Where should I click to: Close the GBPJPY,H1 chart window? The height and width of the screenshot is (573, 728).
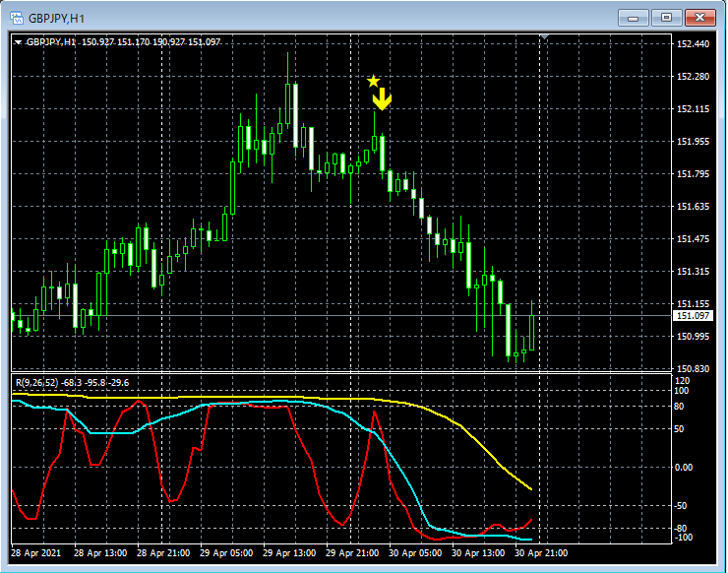(699, 18)
